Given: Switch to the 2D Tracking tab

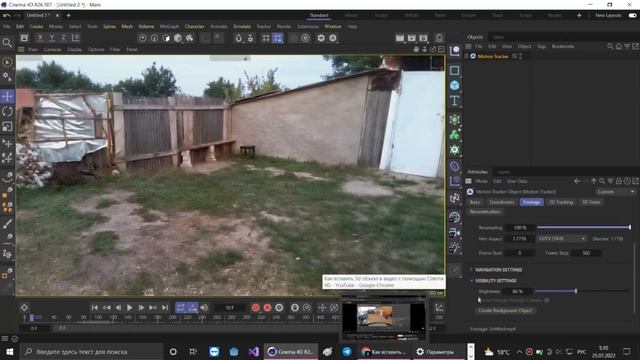Looking at the screenshot, I should coord(561,202).
